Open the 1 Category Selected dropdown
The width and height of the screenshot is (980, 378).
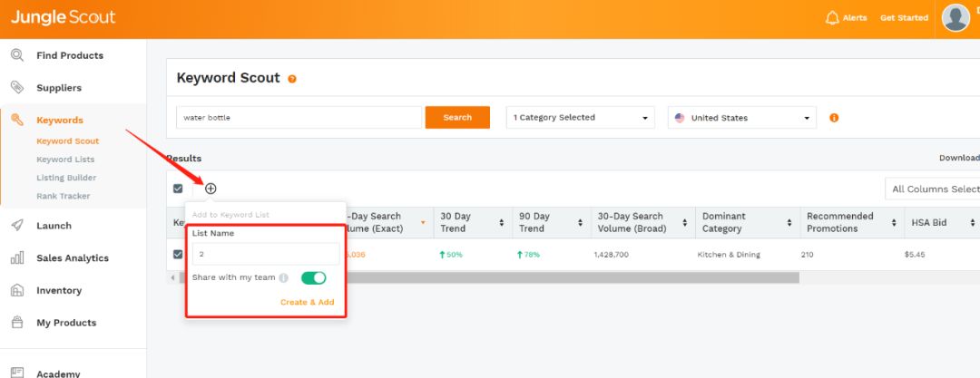click(581, 118)
